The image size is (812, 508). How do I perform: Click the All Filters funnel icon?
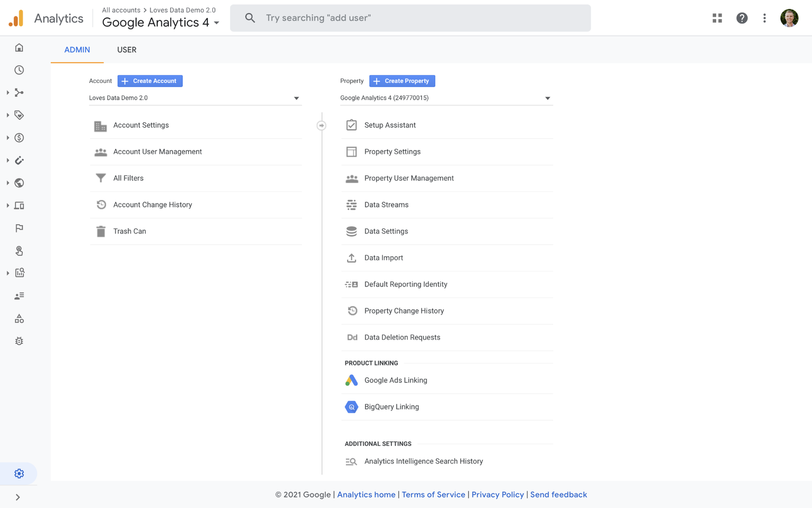[x=101, y=178]
